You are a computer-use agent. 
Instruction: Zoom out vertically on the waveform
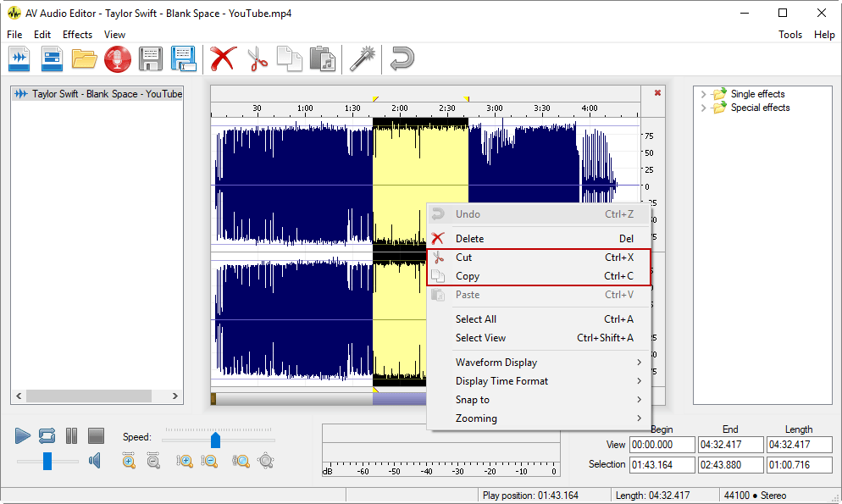[208, 461]
